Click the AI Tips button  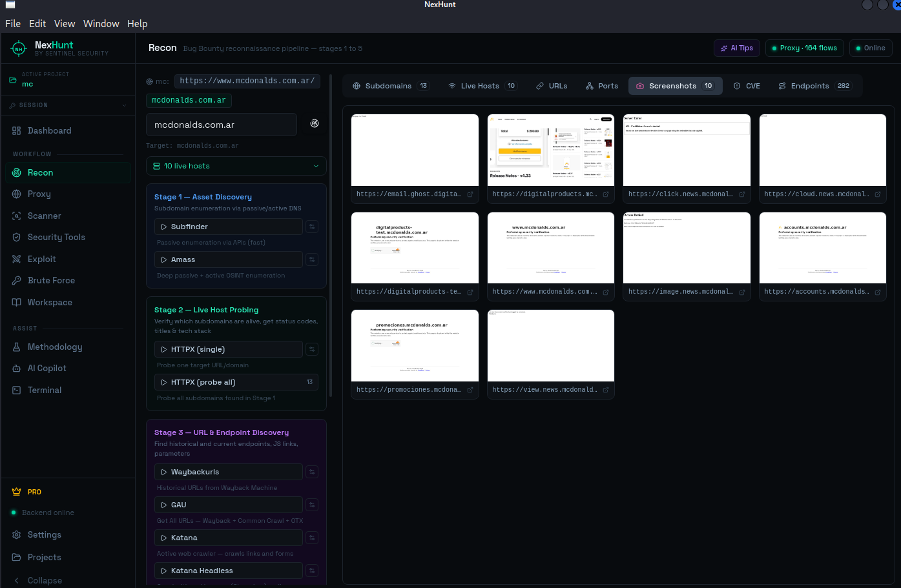coord(737,48)
